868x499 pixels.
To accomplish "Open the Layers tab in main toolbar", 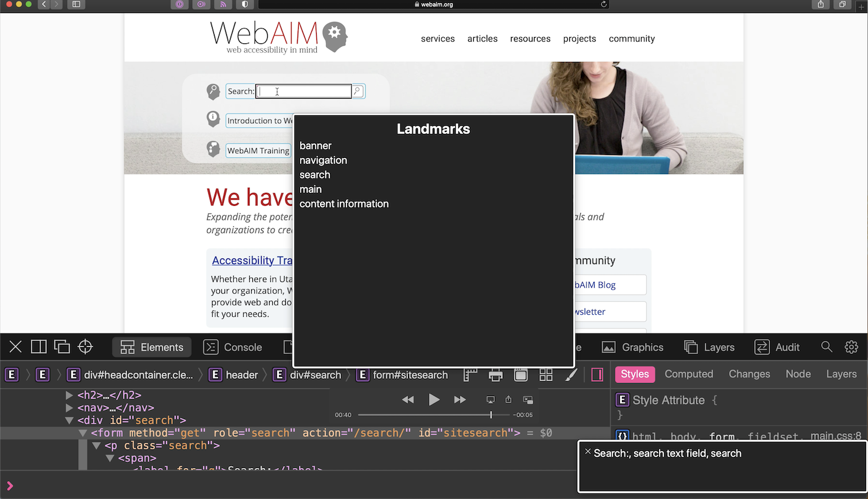I will coord(709,347).
